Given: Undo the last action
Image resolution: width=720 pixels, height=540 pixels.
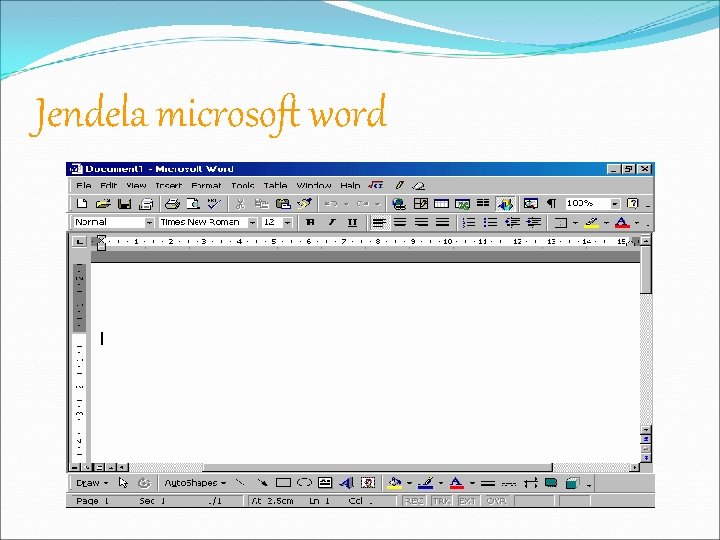Looking at the screenshot, I should click(x=331, y=203).
